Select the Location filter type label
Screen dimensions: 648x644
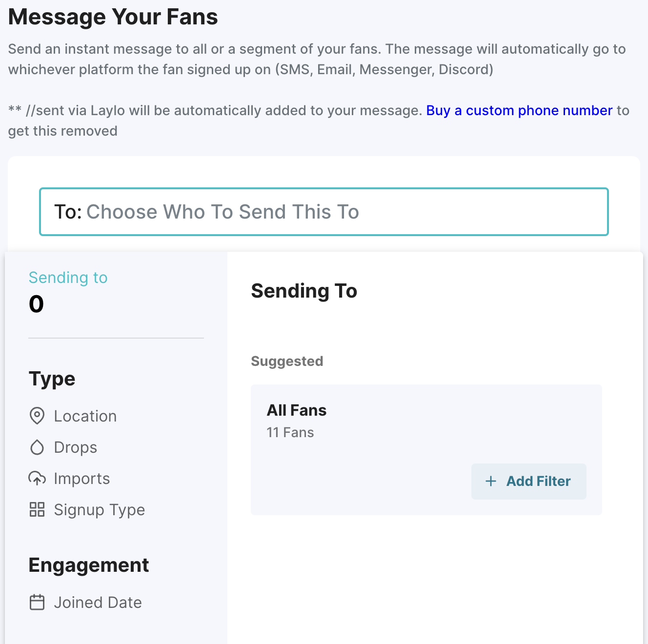point(85,416)
